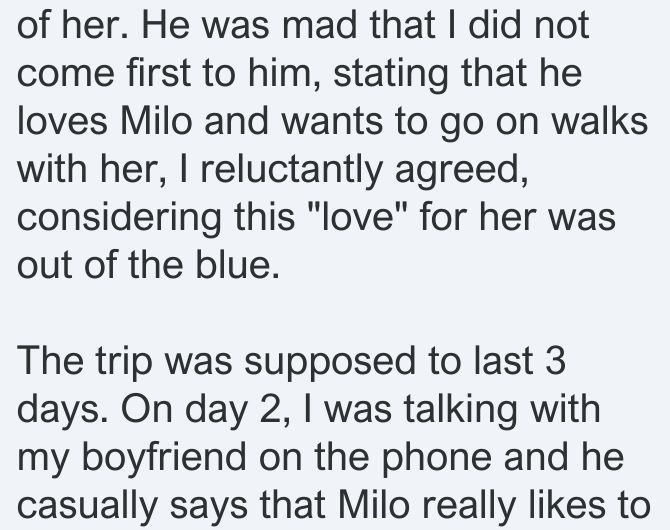Click the word "considering"

point(119,218)
